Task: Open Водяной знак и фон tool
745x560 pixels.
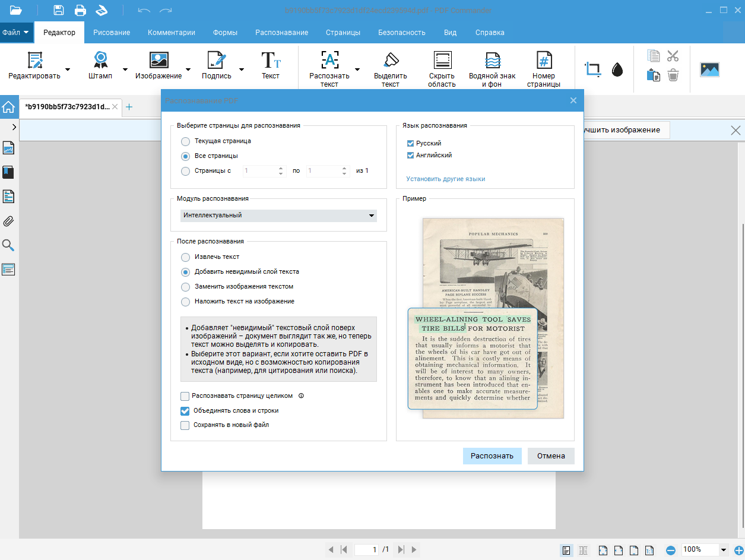Action: [x=492, y=69]
